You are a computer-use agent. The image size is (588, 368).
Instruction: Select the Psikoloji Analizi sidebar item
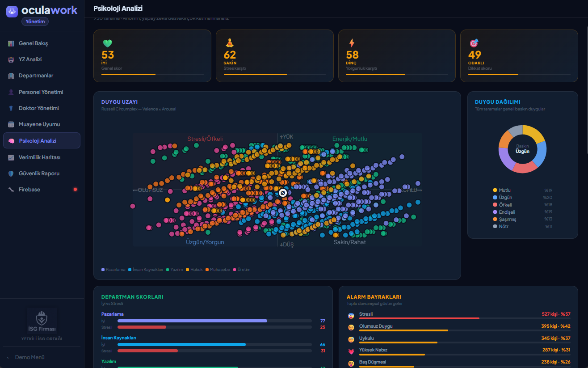point(42,140)
